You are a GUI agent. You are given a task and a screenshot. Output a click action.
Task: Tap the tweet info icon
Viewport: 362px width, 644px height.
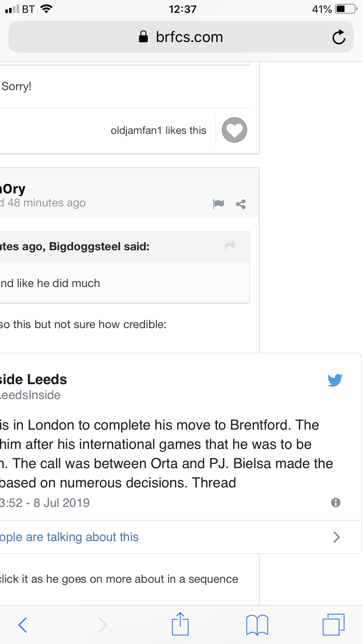point(336,503)
